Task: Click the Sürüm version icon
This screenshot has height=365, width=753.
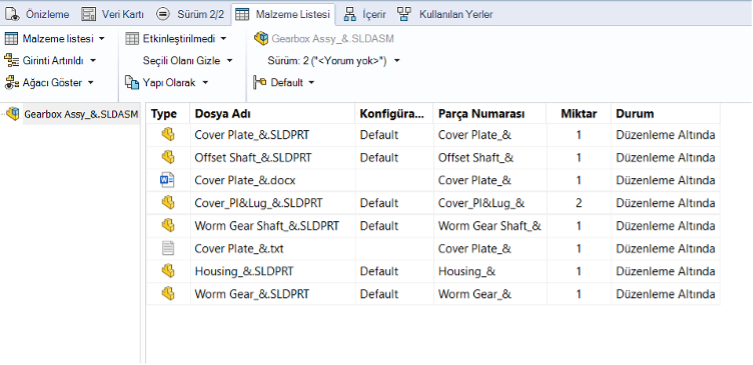Action: click(x=163, y=14)
